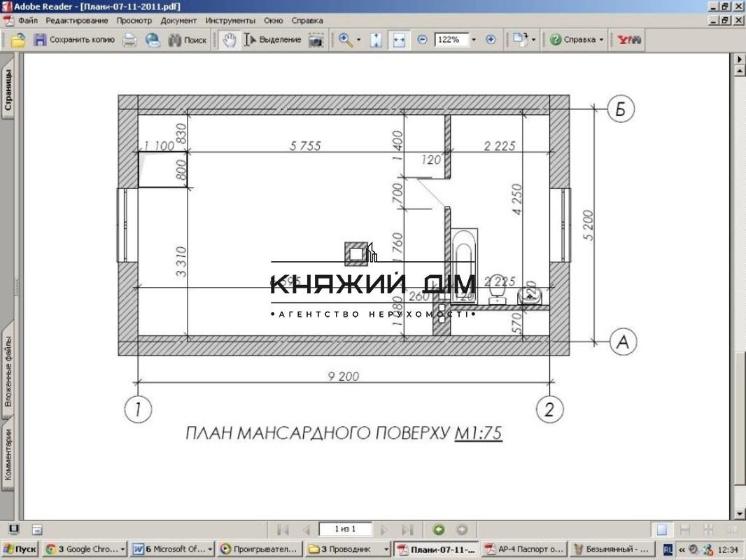Click the Fit Page height icon
Screen dimensions: 746x560
tap(376, 40)
